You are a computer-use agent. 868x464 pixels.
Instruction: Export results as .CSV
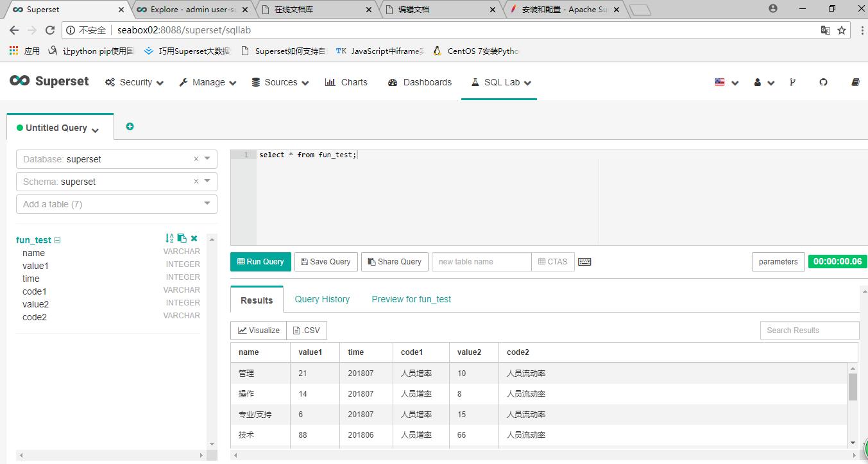pos(306,331)
